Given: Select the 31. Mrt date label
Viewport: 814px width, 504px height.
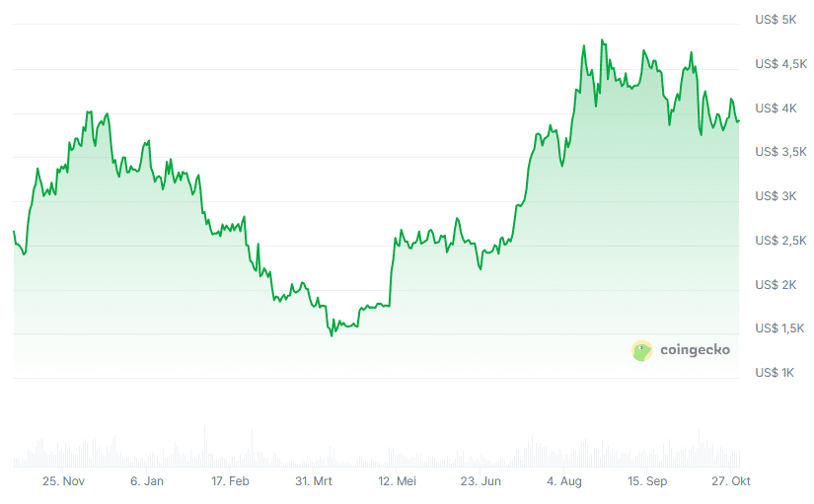Looking at the screenshot, I should [x=314, y=481].
